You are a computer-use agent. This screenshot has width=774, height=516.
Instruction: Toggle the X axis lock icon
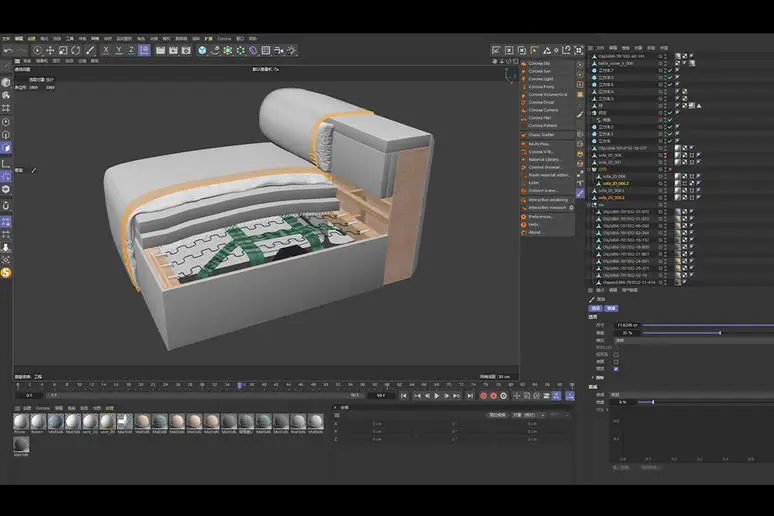pyautogui.click(x=105, y=50)
